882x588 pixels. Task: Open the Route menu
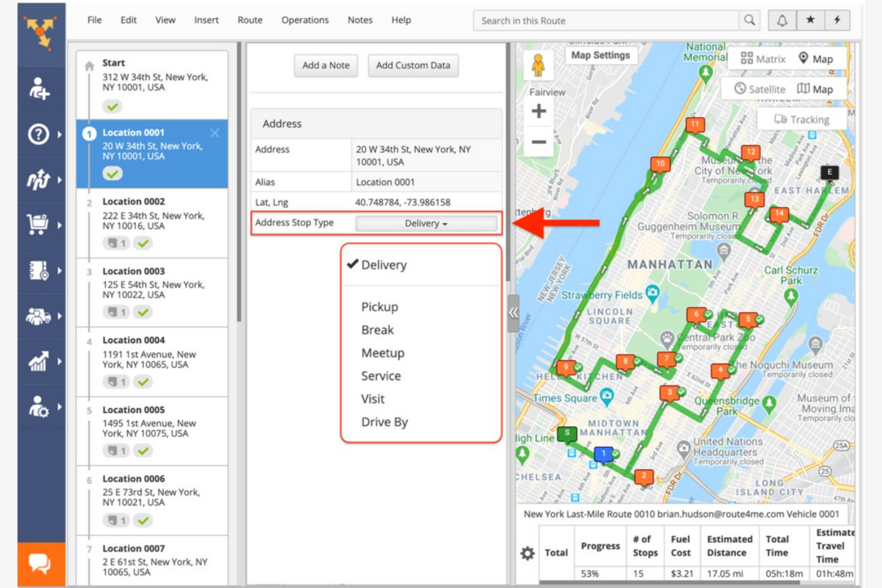(x=250, y=20)
